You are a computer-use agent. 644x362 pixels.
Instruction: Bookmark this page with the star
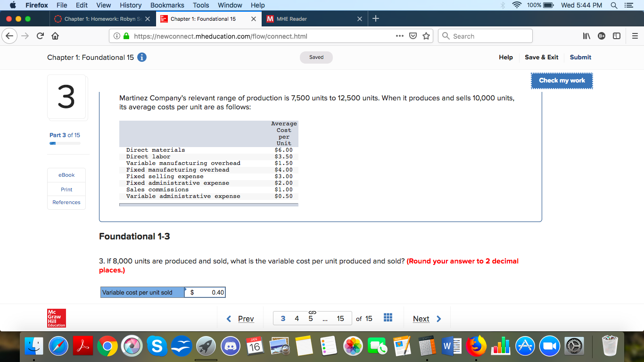[x=426, y=36]
